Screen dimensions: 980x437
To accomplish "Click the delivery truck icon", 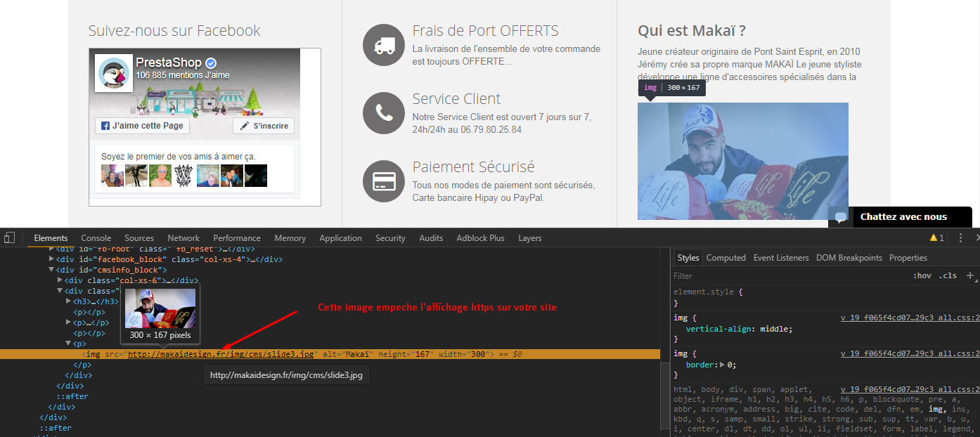I will pos(383,45).
